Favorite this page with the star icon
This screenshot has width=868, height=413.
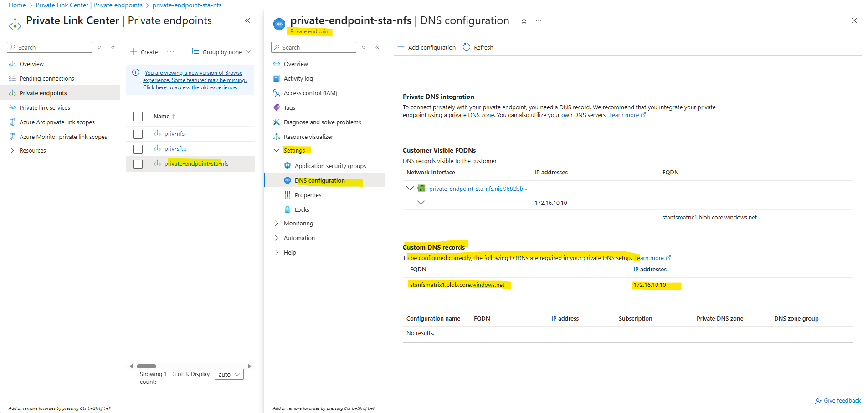(x=524, y=20)
